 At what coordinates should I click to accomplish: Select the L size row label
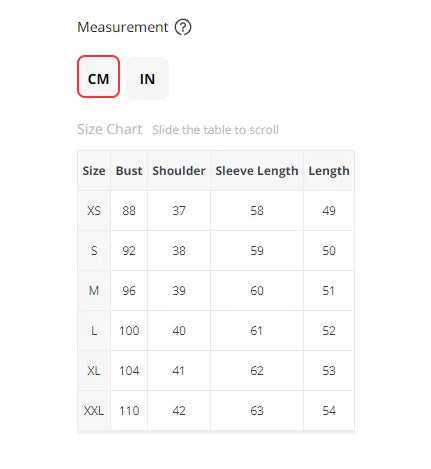click(x=94, y=331)
